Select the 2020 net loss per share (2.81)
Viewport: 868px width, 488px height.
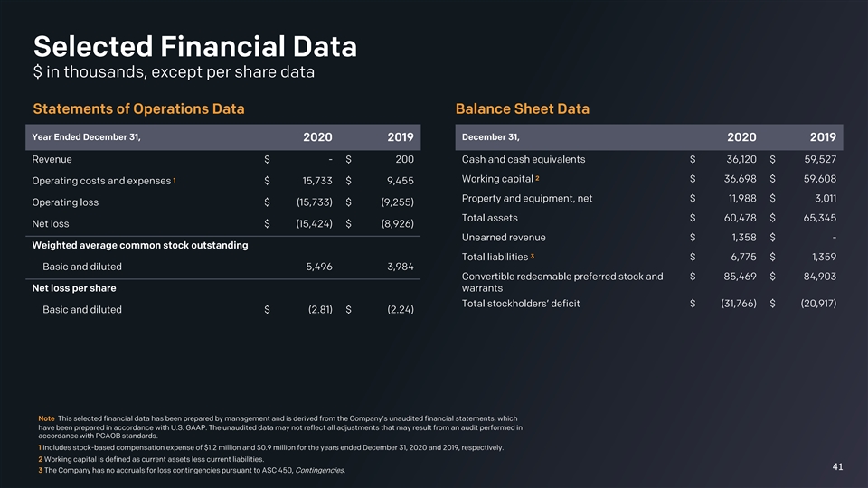point(316,309)
